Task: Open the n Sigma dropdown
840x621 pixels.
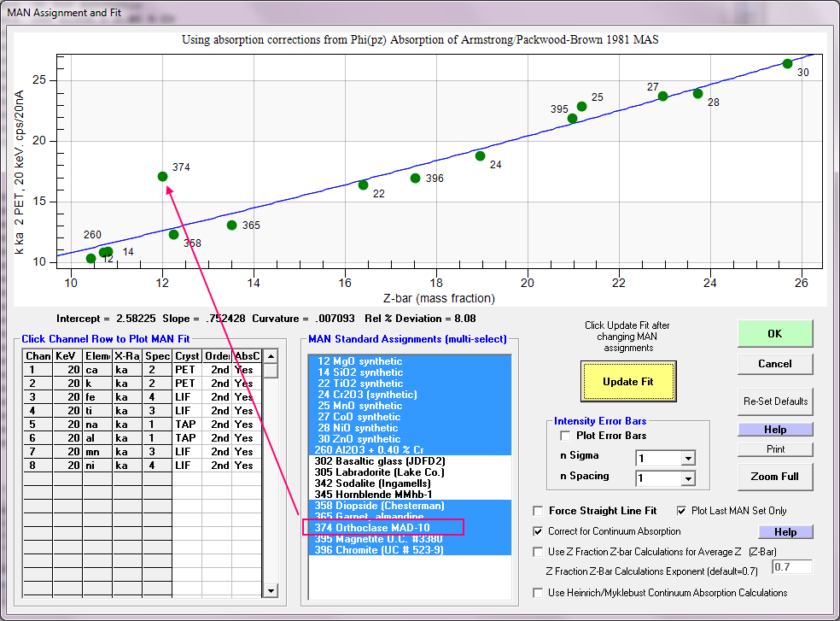Action: coord(688,459)
